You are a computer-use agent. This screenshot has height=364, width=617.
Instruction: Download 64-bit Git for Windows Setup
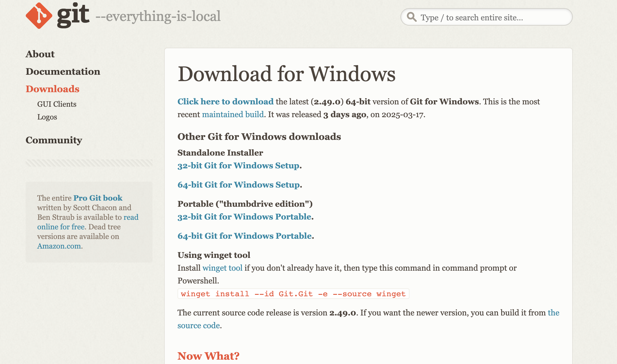coord(239,185)
